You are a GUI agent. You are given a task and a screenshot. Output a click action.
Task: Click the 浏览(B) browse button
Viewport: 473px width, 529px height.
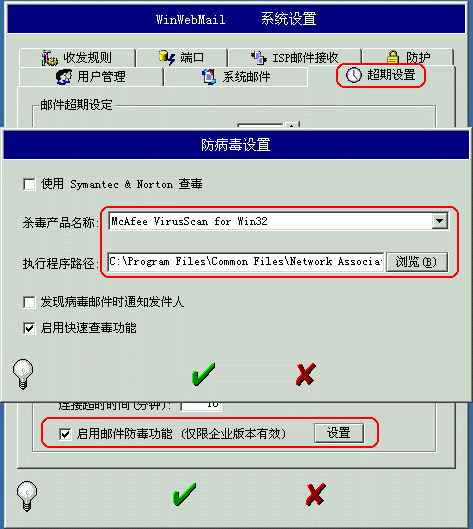coord(417,262)
